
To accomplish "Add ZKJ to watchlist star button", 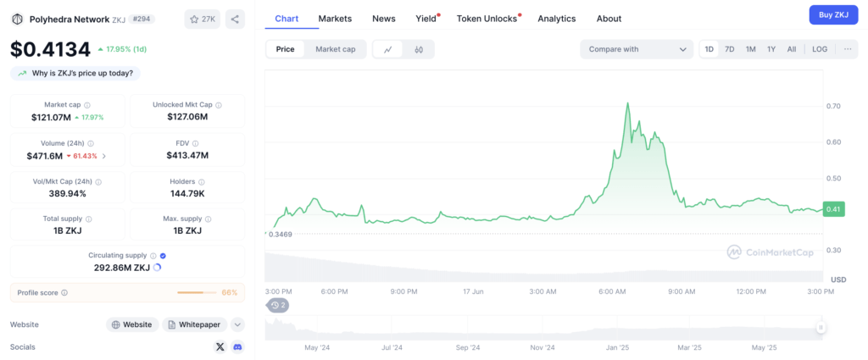I will 202,19.
